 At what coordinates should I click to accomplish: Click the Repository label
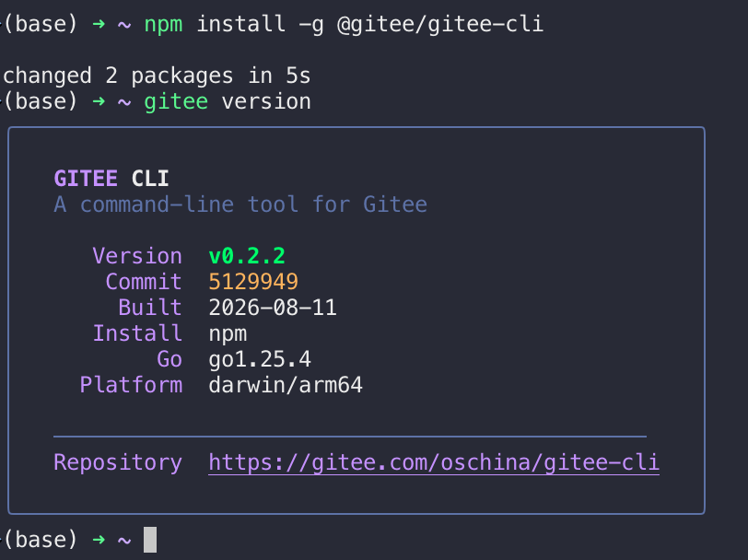click(x=118, y=462)
